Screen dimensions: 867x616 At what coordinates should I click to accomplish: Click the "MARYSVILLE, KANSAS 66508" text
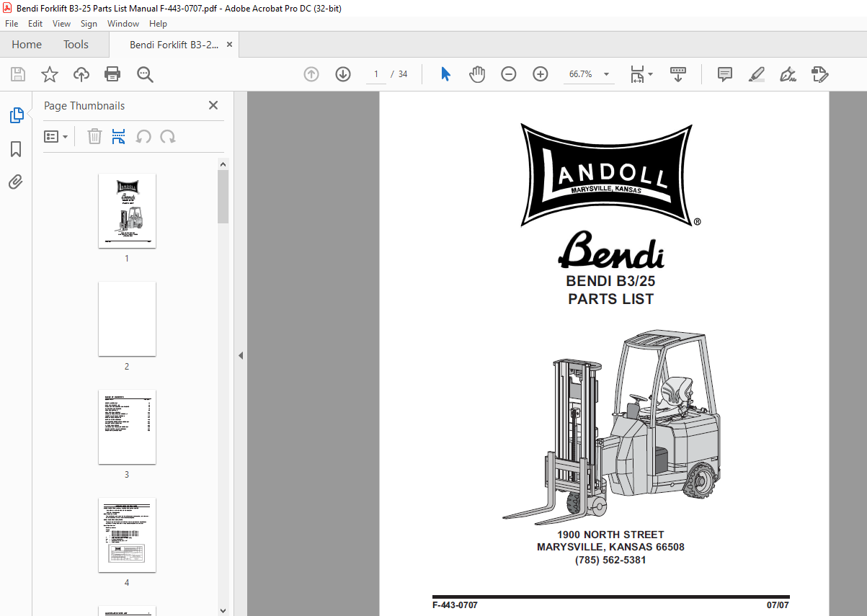tap(610, 548)
